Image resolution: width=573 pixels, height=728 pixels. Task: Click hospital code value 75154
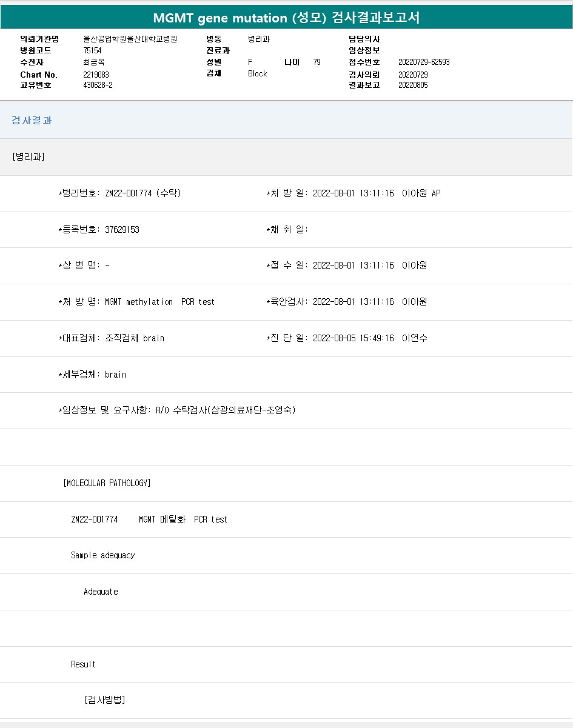(x=92, y=50)
